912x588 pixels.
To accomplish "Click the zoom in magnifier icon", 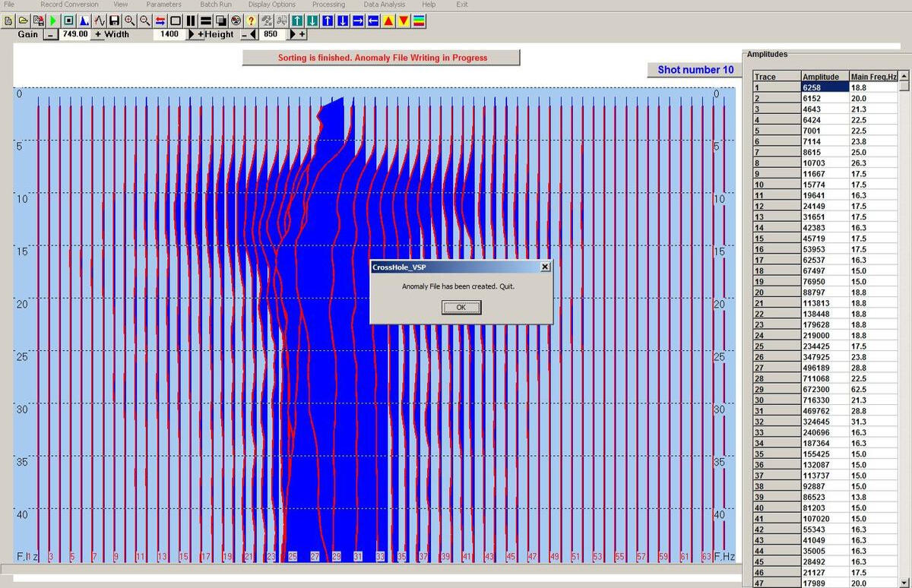I will 129,21.
